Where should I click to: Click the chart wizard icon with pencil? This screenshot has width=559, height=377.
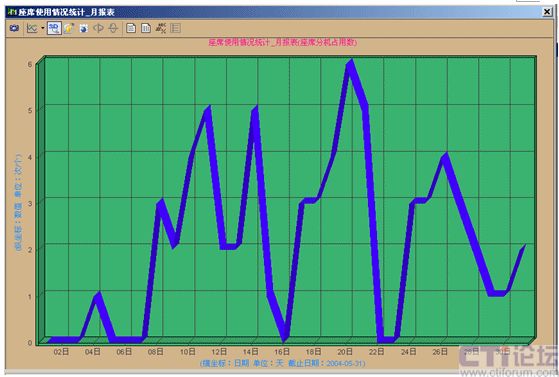point(69,28)
